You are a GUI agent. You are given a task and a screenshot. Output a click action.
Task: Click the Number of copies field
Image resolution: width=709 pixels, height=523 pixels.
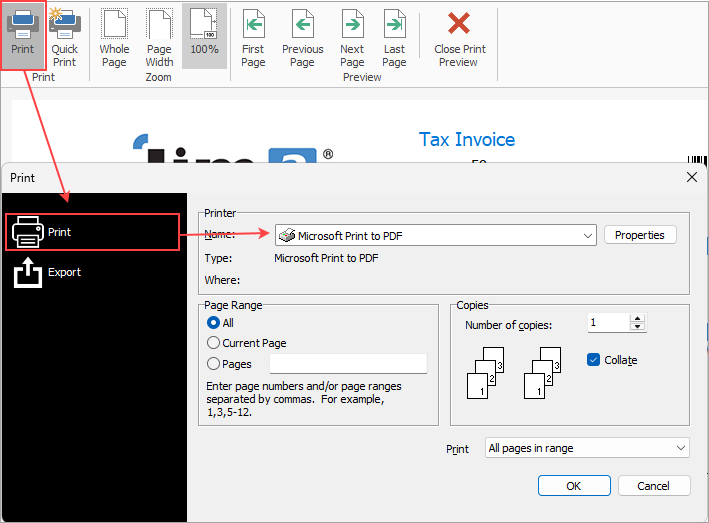(609, 323)
